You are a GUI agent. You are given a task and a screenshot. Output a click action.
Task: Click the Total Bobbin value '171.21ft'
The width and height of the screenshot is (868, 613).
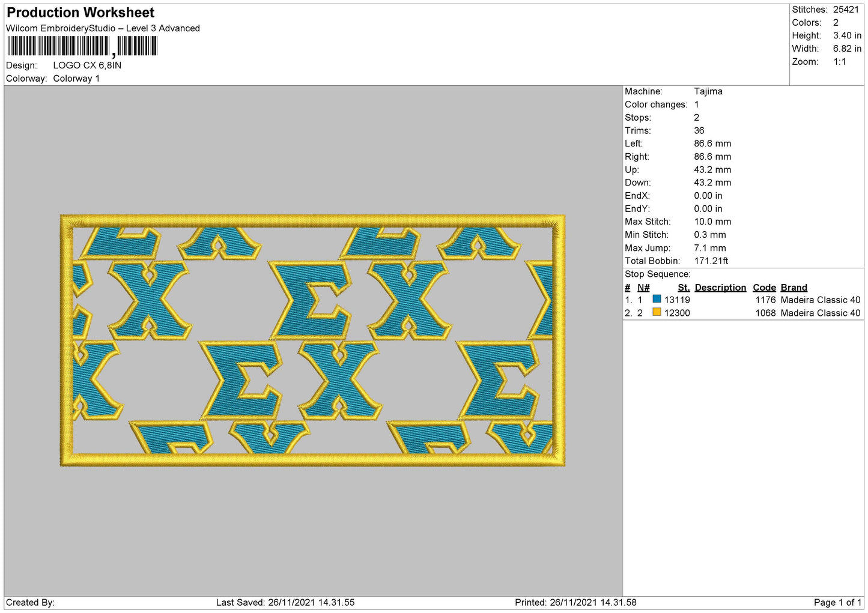[x=711, y=261]
